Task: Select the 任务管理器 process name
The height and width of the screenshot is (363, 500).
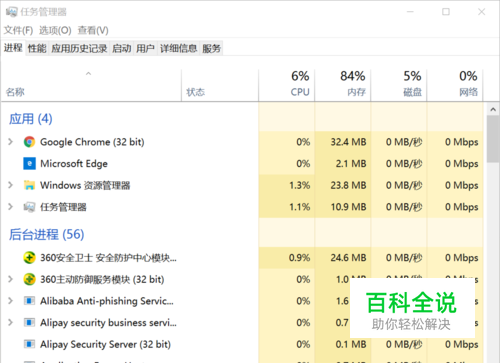Action: coord(63,207)
